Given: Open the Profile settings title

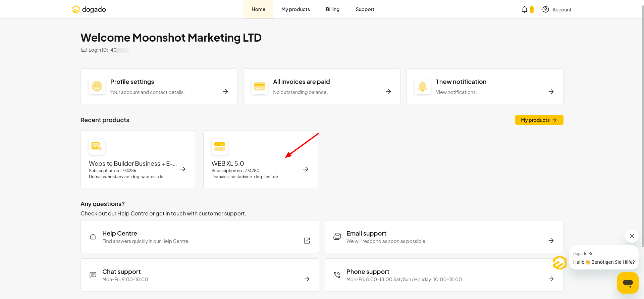Looking at the screenshot, I should click(132, 82).
